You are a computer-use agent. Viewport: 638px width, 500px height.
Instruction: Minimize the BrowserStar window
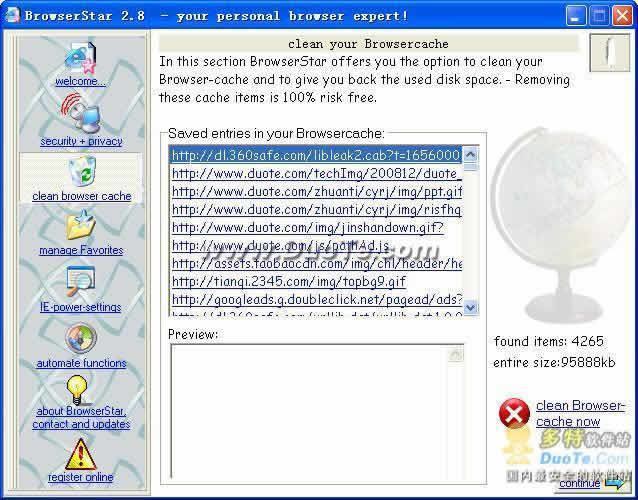coord(576,16)
